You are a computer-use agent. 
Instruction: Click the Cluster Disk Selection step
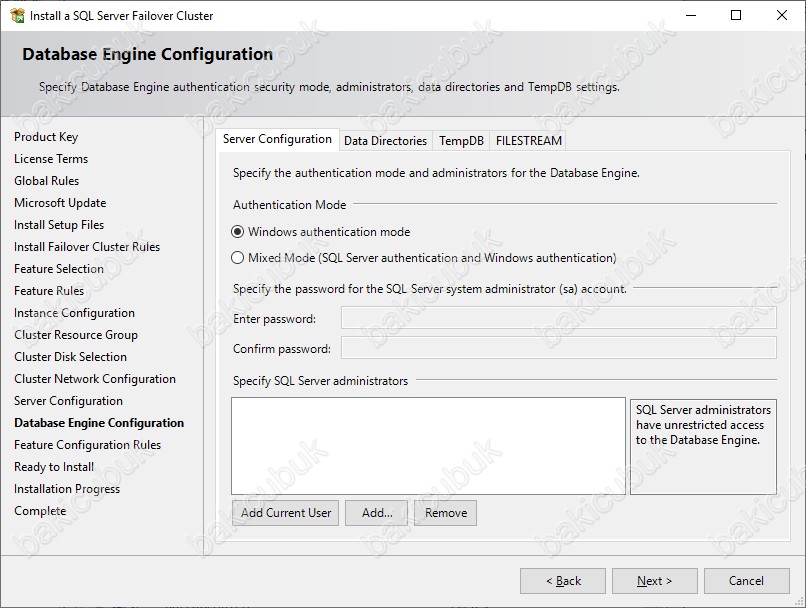tap(70, 357)
